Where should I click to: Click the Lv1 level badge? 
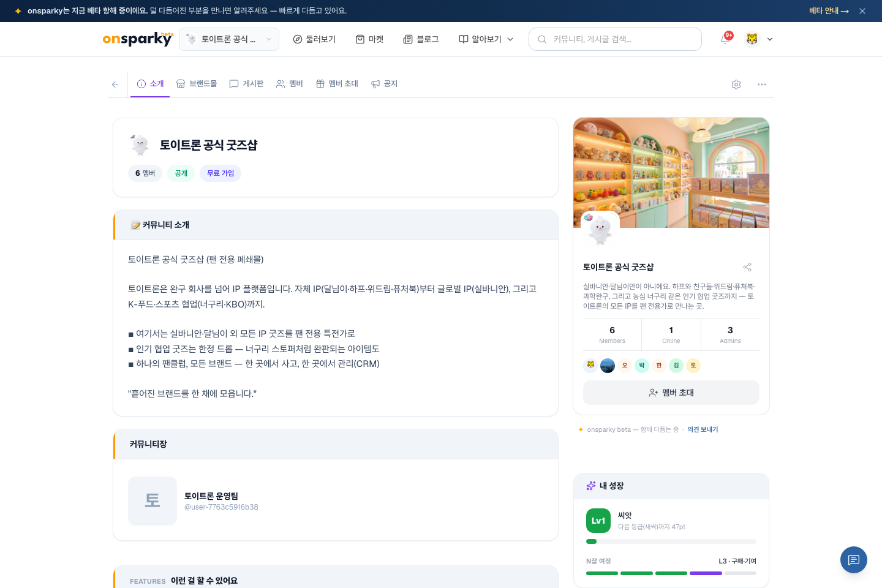click(598, 521)
